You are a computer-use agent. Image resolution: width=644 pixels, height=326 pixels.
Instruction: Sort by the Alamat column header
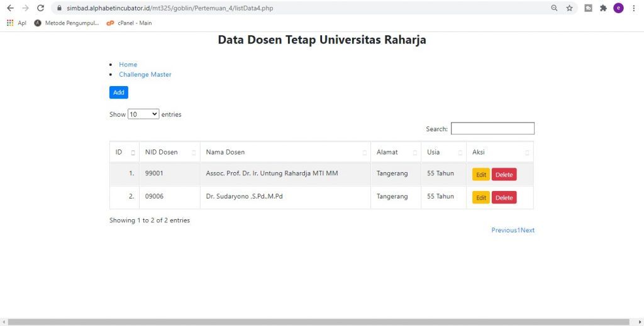(395, 152)
